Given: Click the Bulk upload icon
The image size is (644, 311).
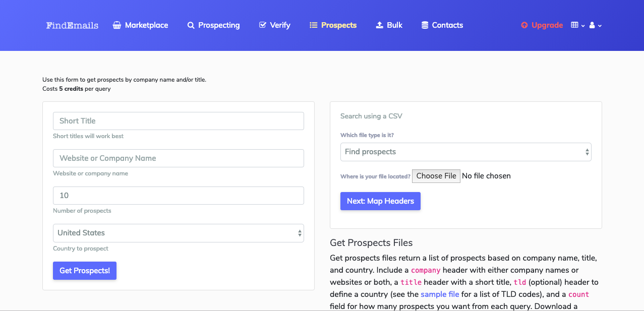Looking at the screenshot, I should pos(380,25).
